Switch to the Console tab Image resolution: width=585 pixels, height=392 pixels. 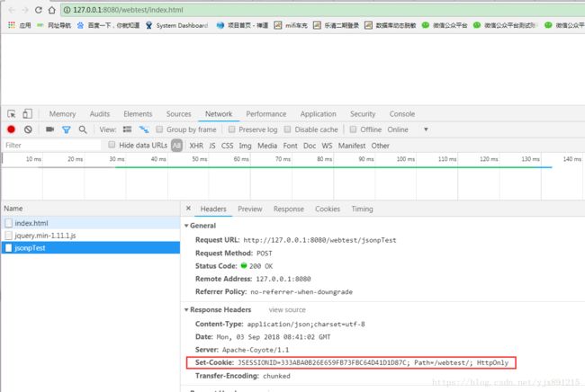[x=402, y=114]
